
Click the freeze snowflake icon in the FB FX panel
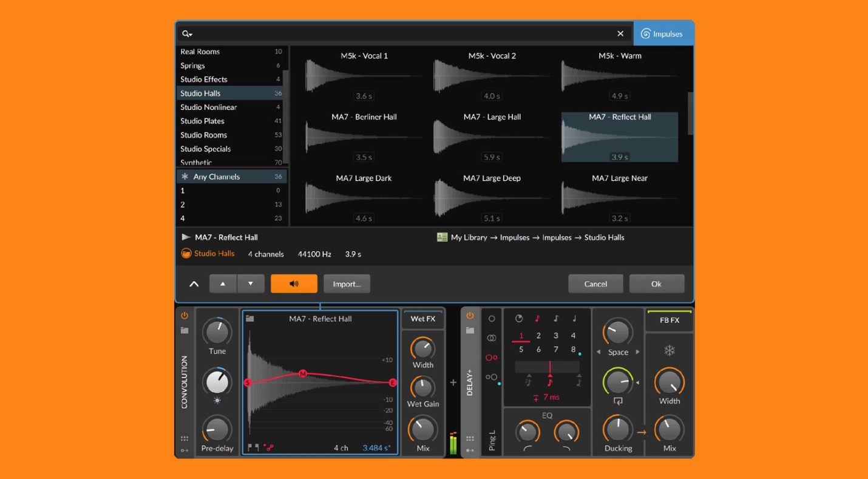point(668,351)
